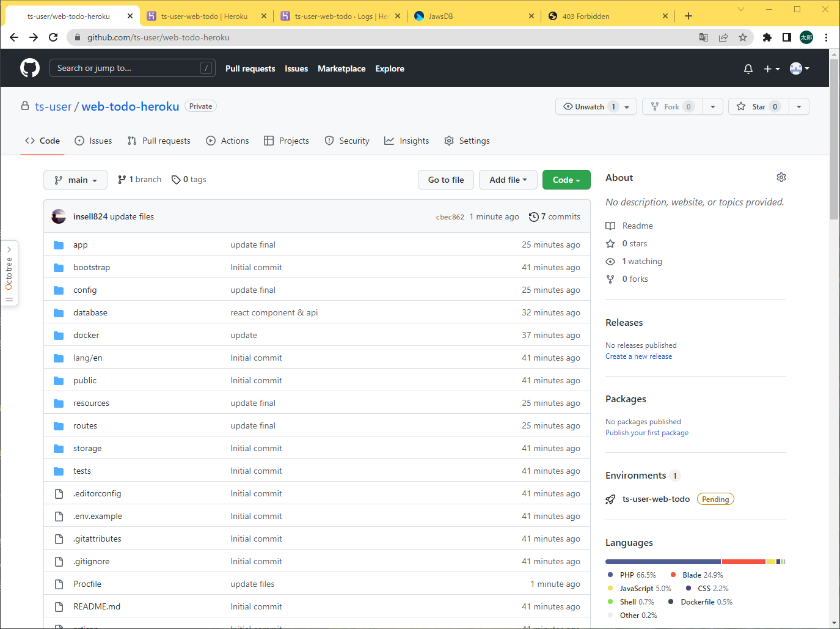Viewport: 840px width, 629px height.
Task: Switch to the JawsDB browser tab
Action: [474, 16]
